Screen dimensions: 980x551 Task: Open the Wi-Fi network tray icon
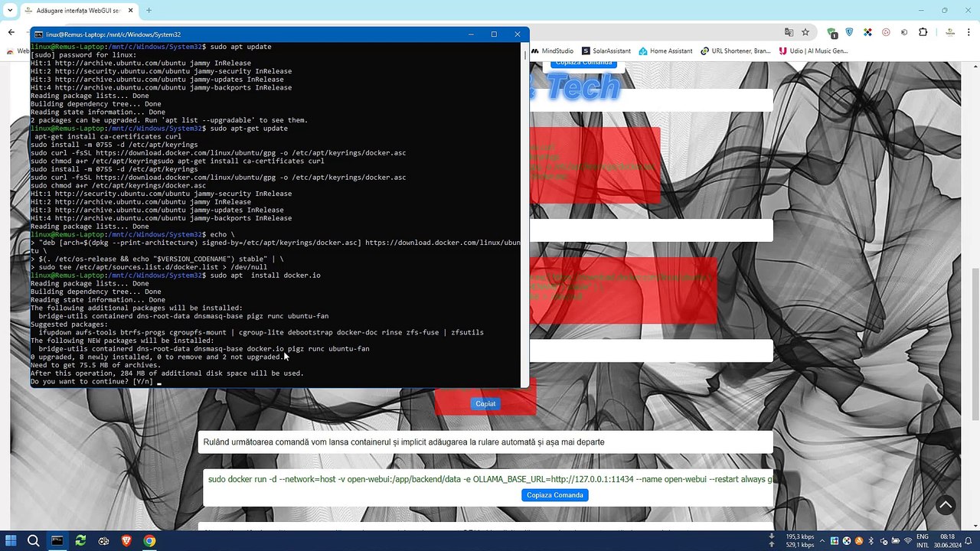(907, 541)
